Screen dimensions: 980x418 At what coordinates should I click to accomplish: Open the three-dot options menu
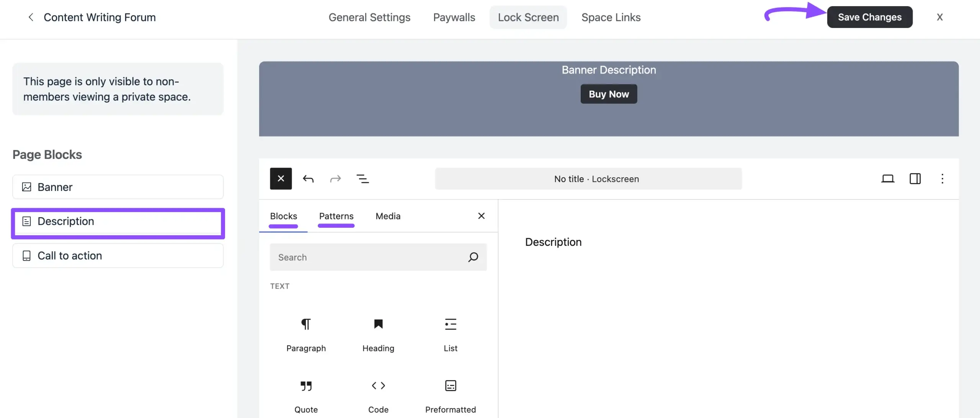942,178
